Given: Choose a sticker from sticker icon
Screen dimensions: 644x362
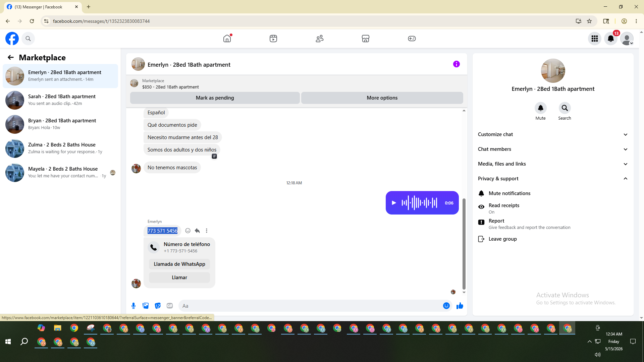Looking at the screenshot, I should [x=158, y=306].
